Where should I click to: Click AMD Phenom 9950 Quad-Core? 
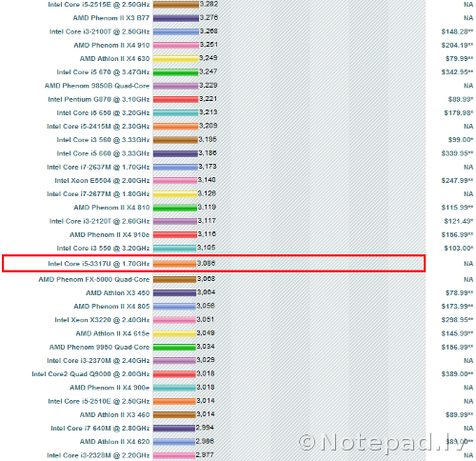(99, 348)
